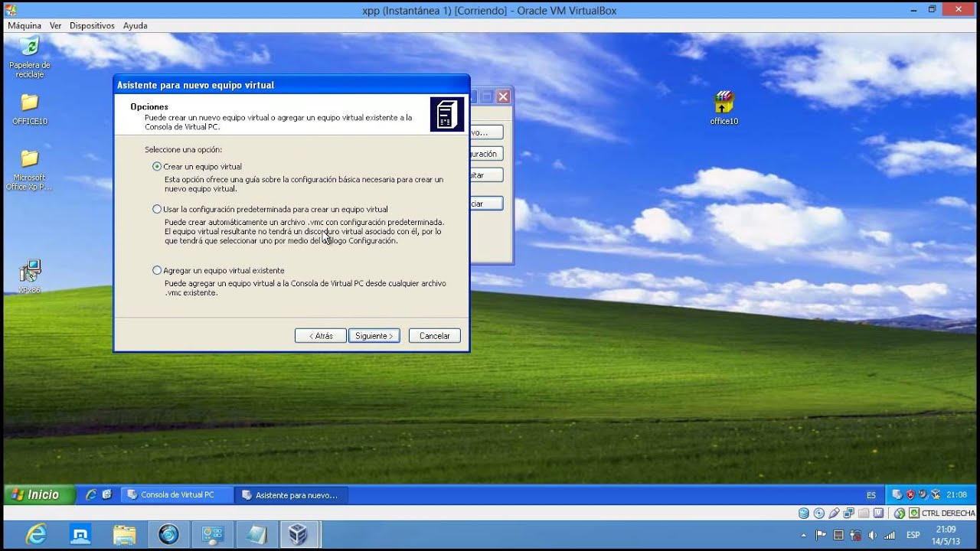The image size is (980, 551).
Task: Select 'Agregar un equipo virtual existente' option
Action: [157, 270]
